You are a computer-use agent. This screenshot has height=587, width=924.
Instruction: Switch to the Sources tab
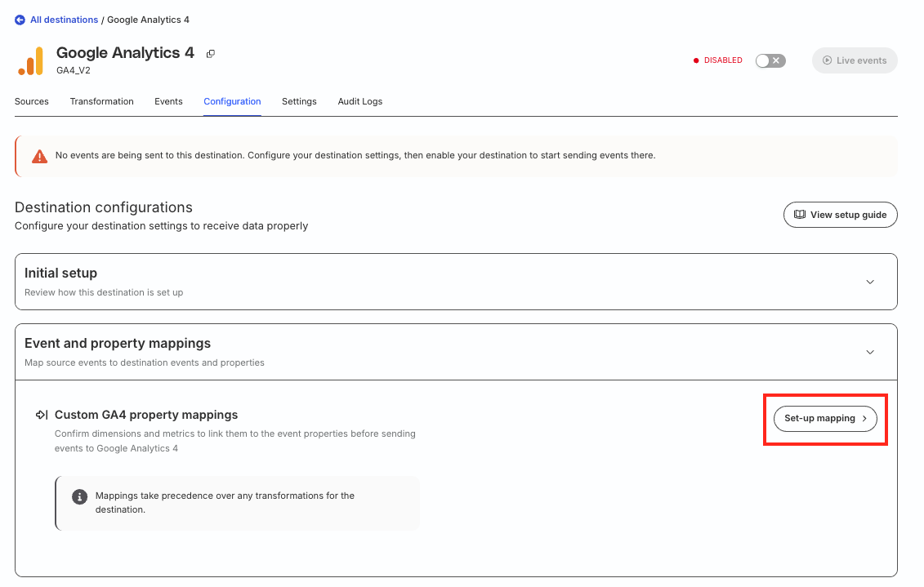pyautogui.click(x=32, y=101)
